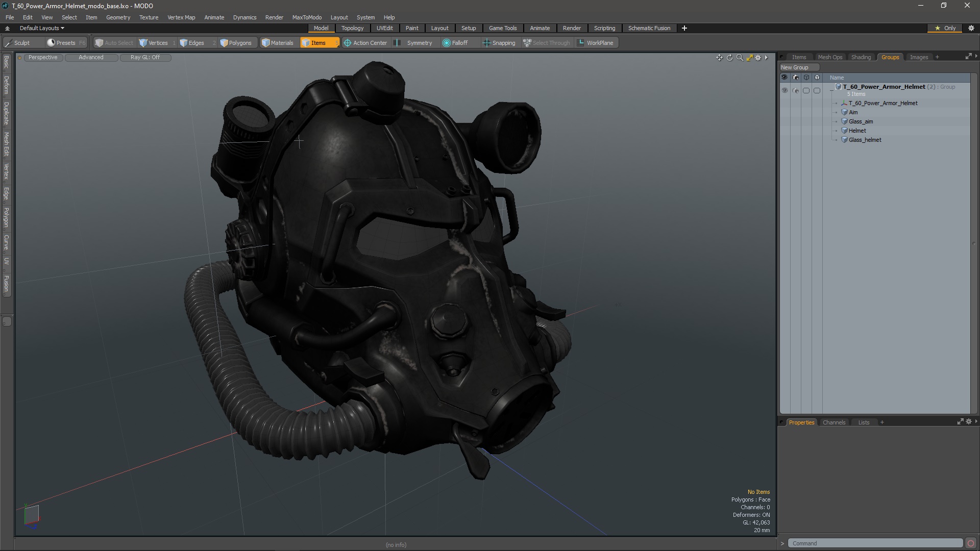Screen dimensions: 980x551
Task: Click the viewport zoom magnifier icon
Action: click(x=740, y=58)
